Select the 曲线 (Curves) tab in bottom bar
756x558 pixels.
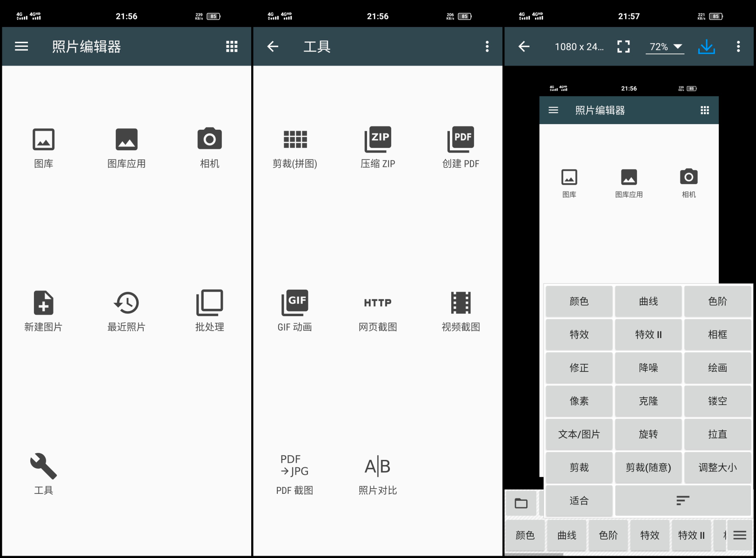pos(567,535)
